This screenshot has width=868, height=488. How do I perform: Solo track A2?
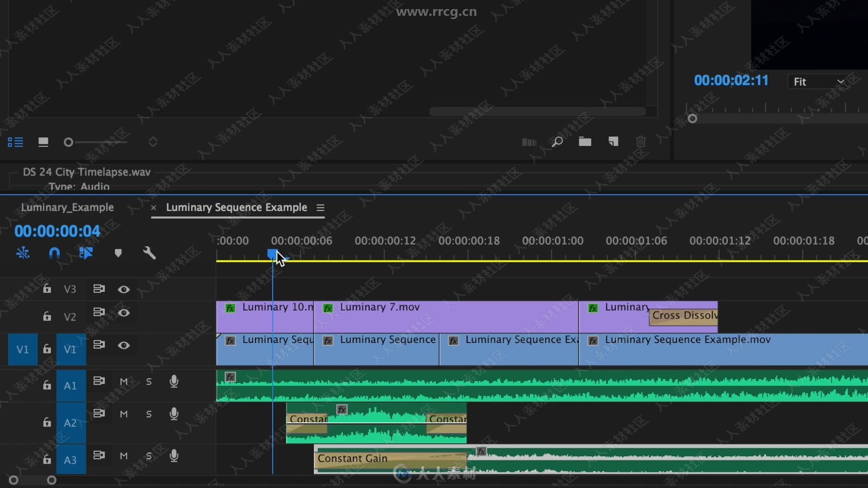[x=149, y=414]
